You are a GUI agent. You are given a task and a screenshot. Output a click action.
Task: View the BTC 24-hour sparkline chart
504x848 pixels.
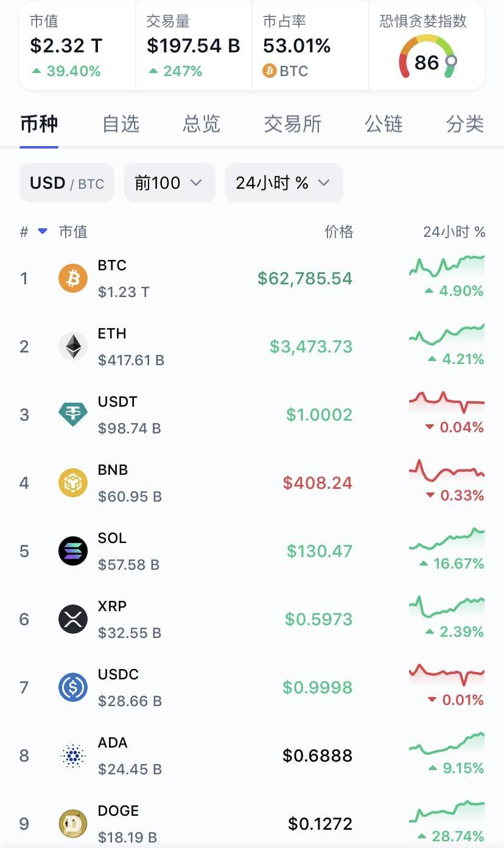click(447, 267)
